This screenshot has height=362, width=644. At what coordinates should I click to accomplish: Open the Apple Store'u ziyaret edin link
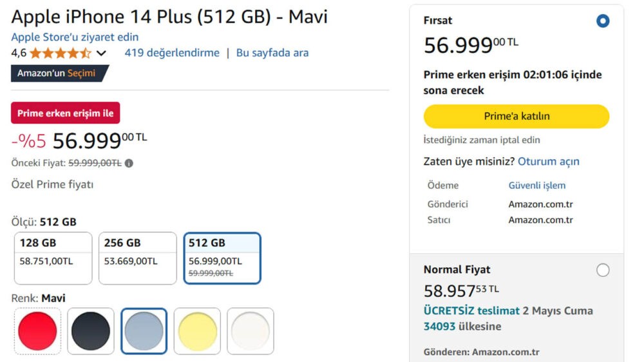click(75, 37)
